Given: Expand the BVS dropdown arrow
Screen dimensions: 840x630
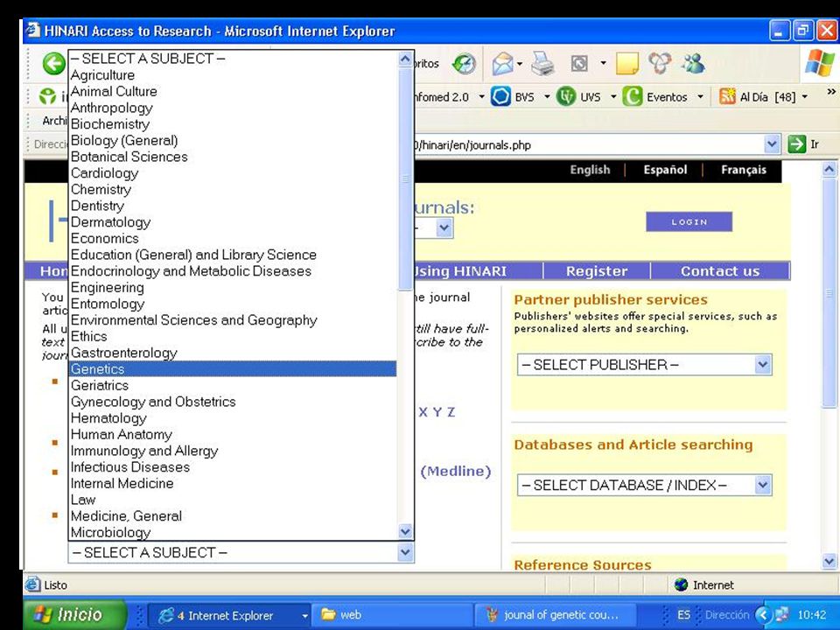Looking at the screenshot, I should (547, 97).
